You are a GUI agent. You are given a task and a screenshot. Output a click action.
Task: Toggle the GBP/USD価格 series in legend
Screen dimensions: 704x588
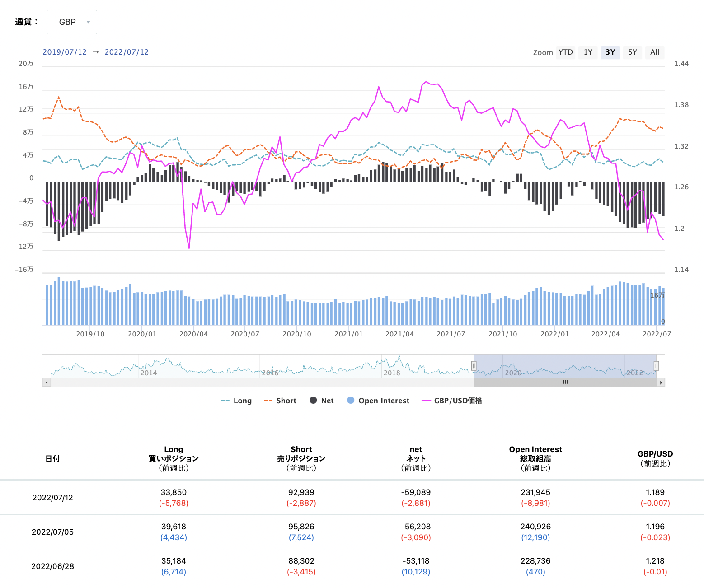[x=452, y=401]
